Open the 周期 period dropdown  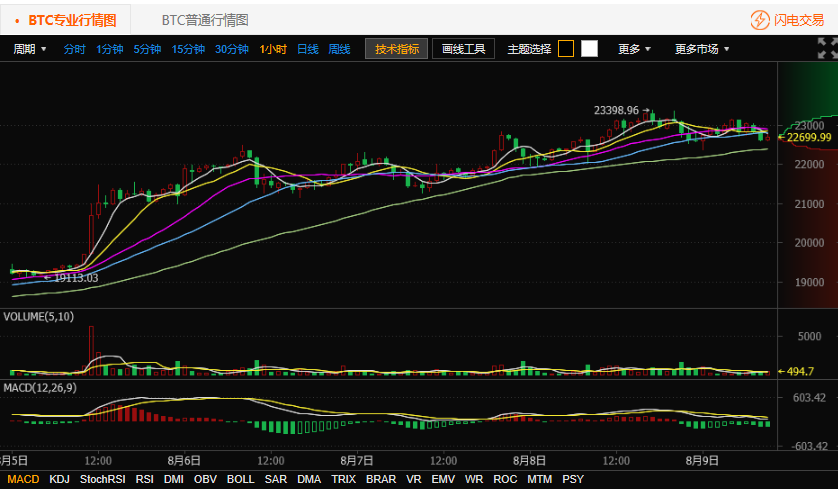point(29,49)
